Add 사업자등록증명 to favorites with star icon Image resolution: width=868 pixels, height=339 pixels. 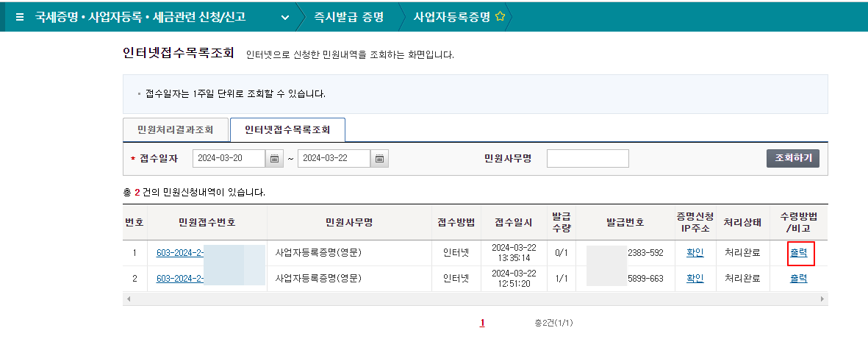tap(500, 17)
